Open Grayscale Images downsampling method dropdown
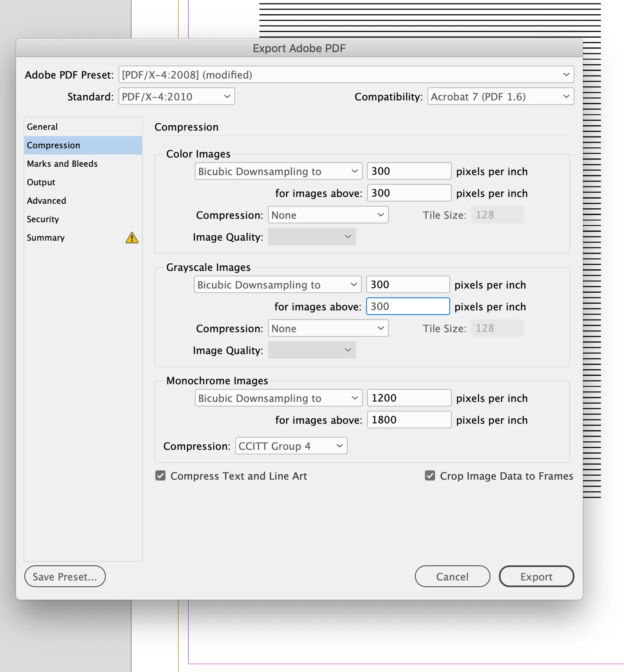Image resolution: width=624 pixels, height=672 pixels. [x=278, y=285]
